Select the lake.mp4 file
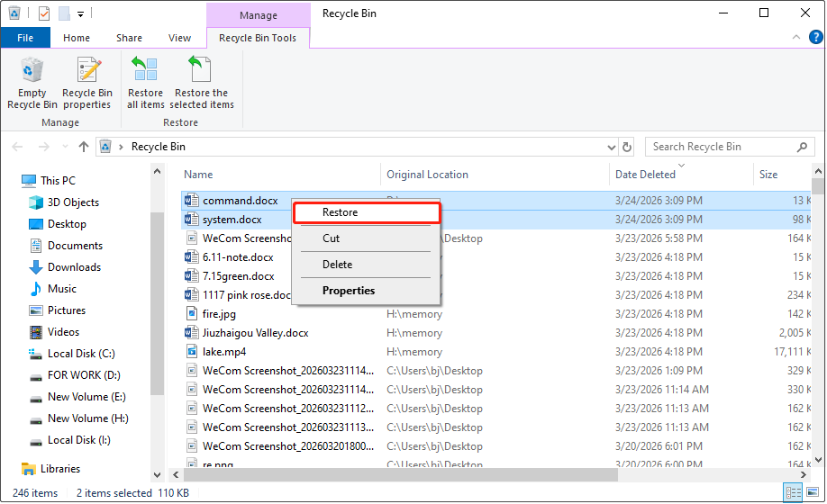Viewport: 827px width, 504px height. click(224, 352)
